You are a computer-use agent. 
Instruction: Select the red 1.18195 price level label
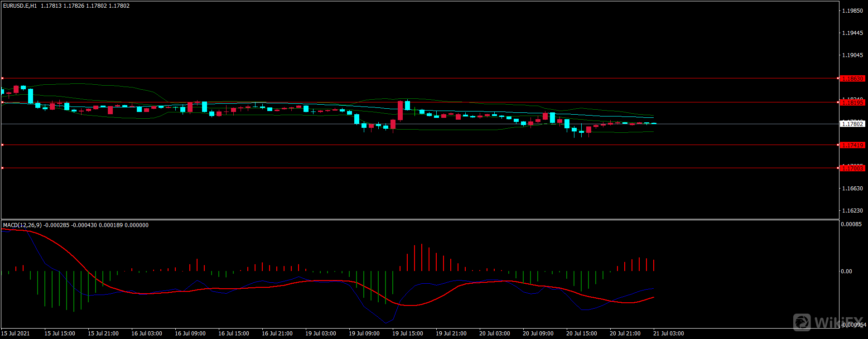852,102
